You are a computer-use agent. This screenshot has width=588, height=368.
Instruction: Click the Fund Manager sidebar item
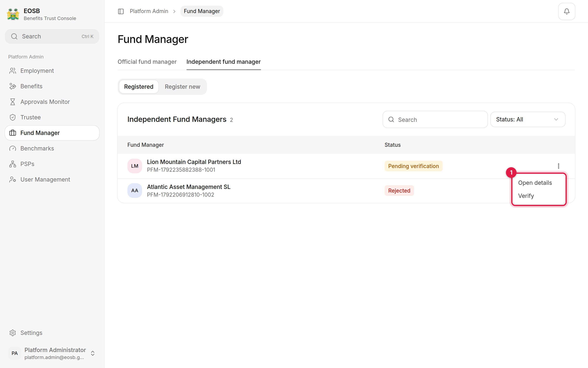click(52, 133)
